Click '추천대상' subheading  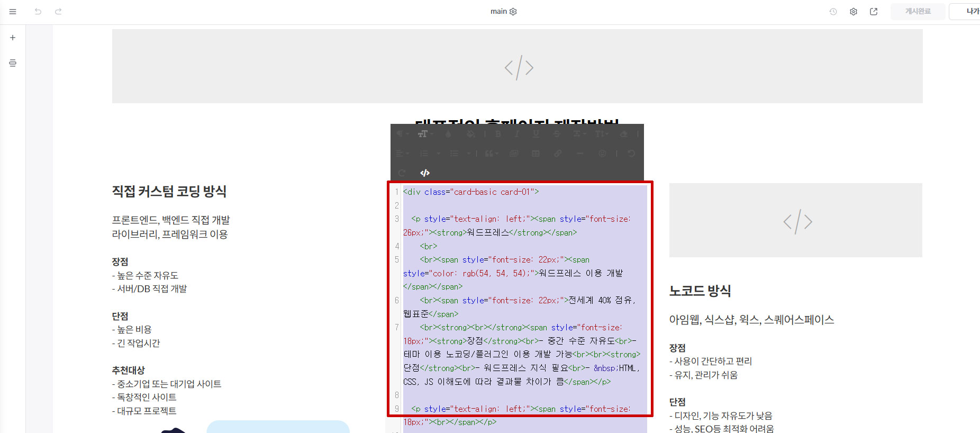(x=128, y=370)
